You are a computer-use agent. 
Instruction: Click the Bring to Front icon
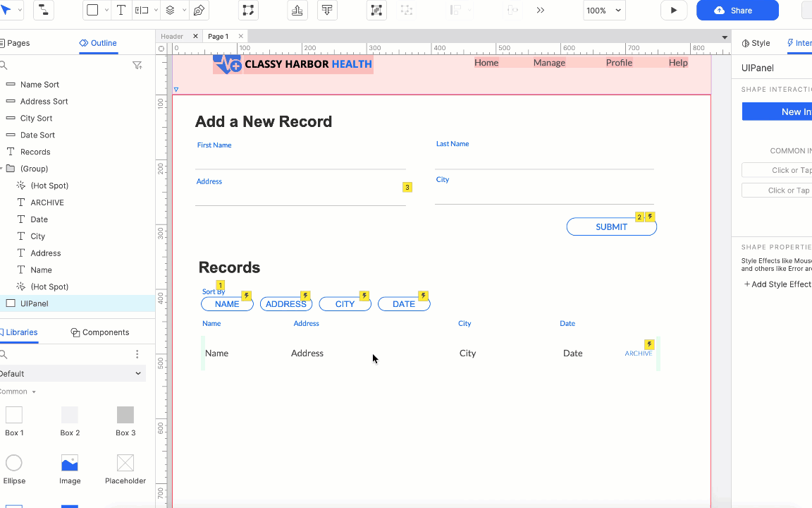point(297,11)
